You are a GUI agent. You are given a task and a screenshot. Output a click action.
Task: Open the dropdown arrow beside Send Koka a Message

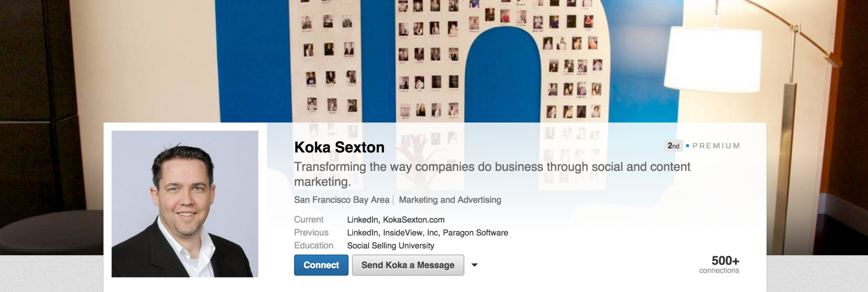click(x=474, y=265)
